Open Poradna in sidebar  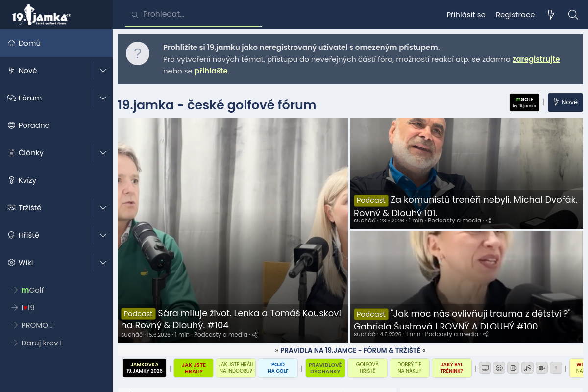[56, 125]
